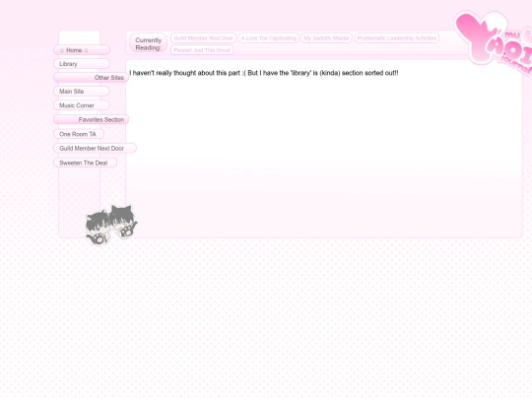
Task: Click the Other Sites section header
Action: pyautogui.click(x=92, y=78)
